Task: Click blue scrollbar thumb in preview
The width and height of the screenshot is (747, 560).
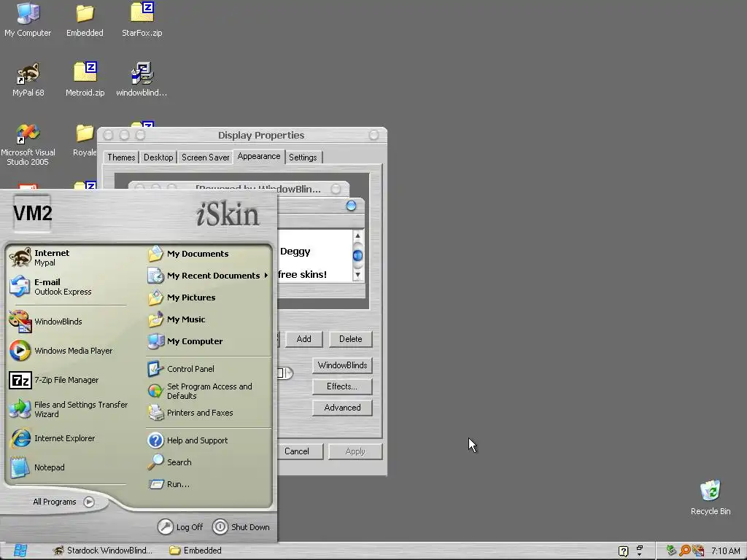Action: click(x=357, y=256)
